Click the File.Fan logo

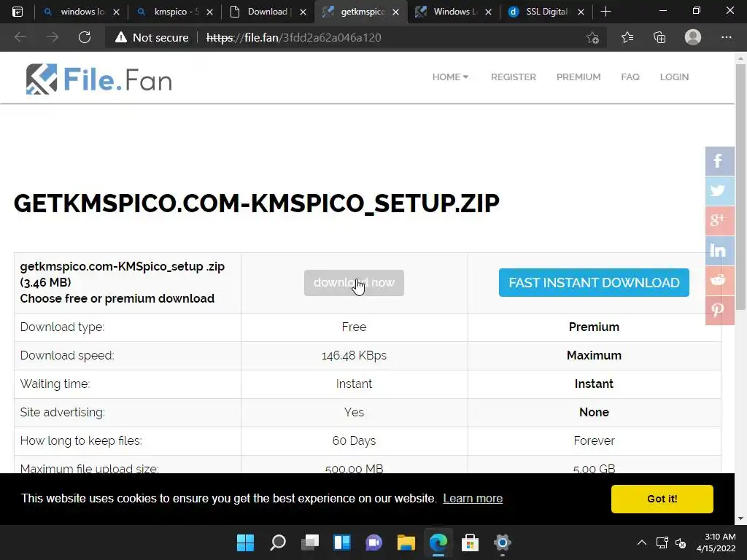(98, 79)
